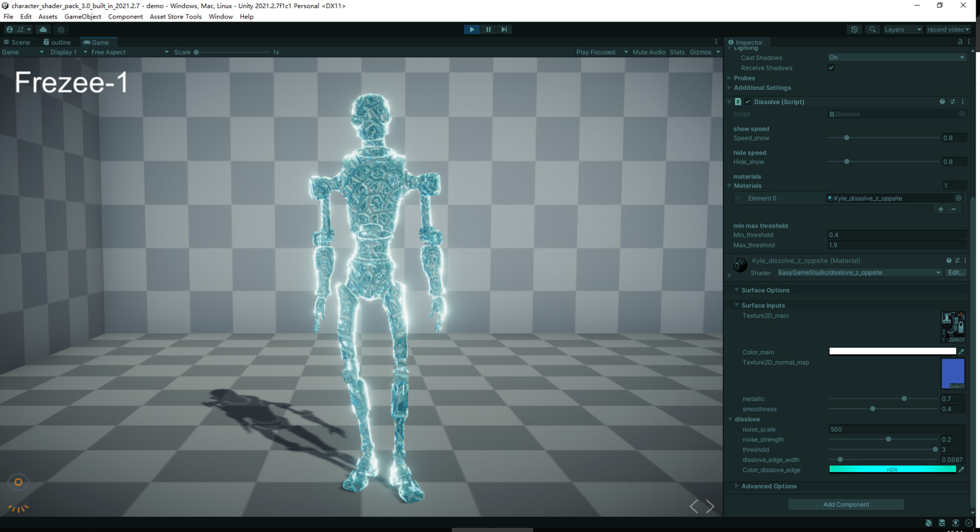
Task: Click the Add Component button
Action: point(846,504)
